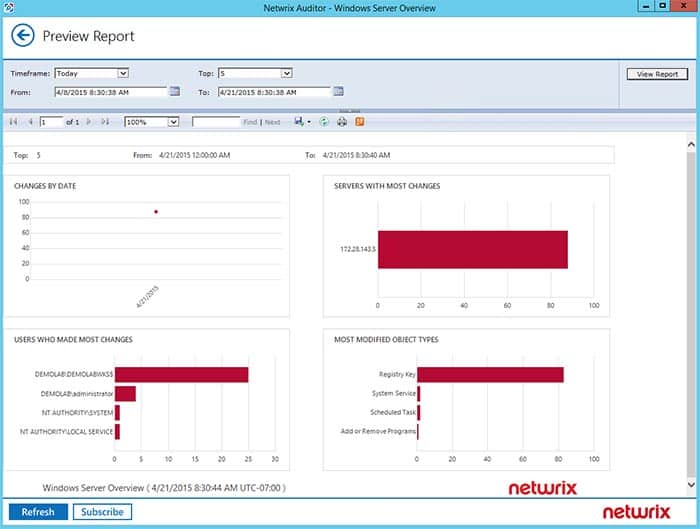This screenshot has width=700, height=529.
Task: Click the 4/21/2015 axis label
Action: (147, 296)
